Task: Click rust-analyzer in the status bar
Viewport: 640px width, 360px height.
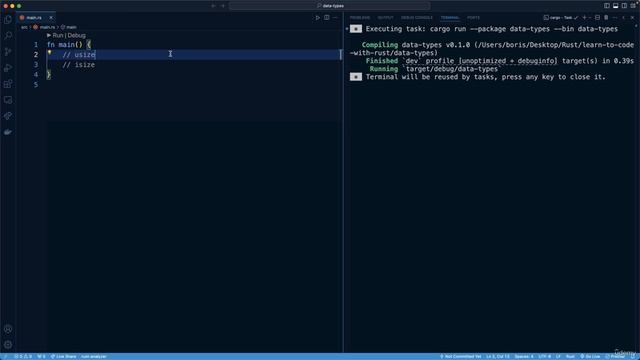Action: point(93,356)
